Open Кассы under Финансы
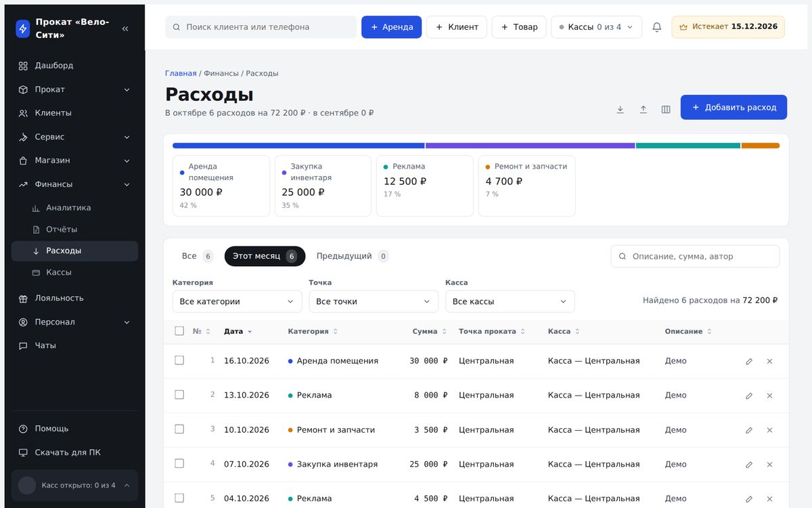Image resolution: width=812 pixels, height=508 pixels. pos(74,272)
